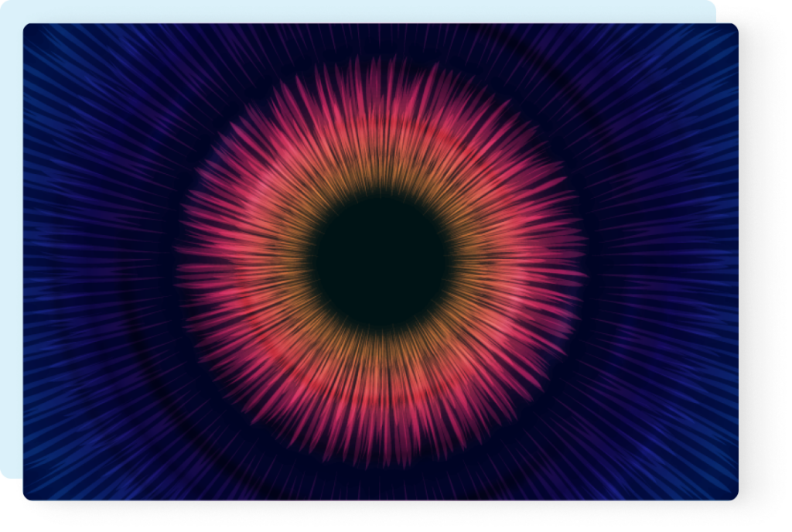This screenshot has height=532, width=792.
Task: Click the abstract eye iris image
Action: coord(381,262)
